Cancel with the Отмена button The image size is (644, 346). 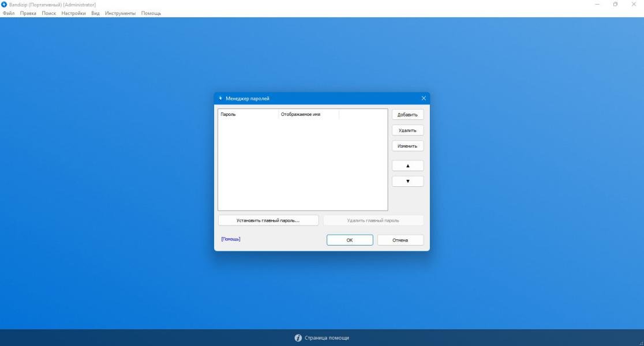[x=400, y=240]
